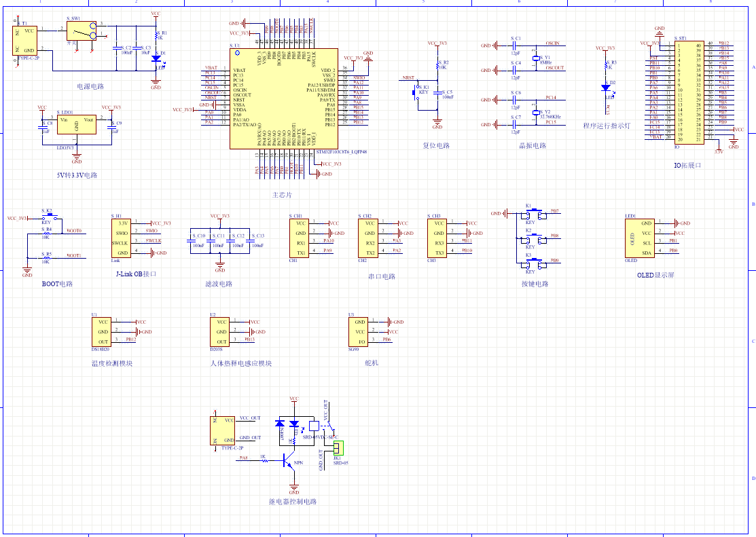Click the '主芯片' label under the MCU
This screenshot has width=756, height=537.
(x=282, y=195)
